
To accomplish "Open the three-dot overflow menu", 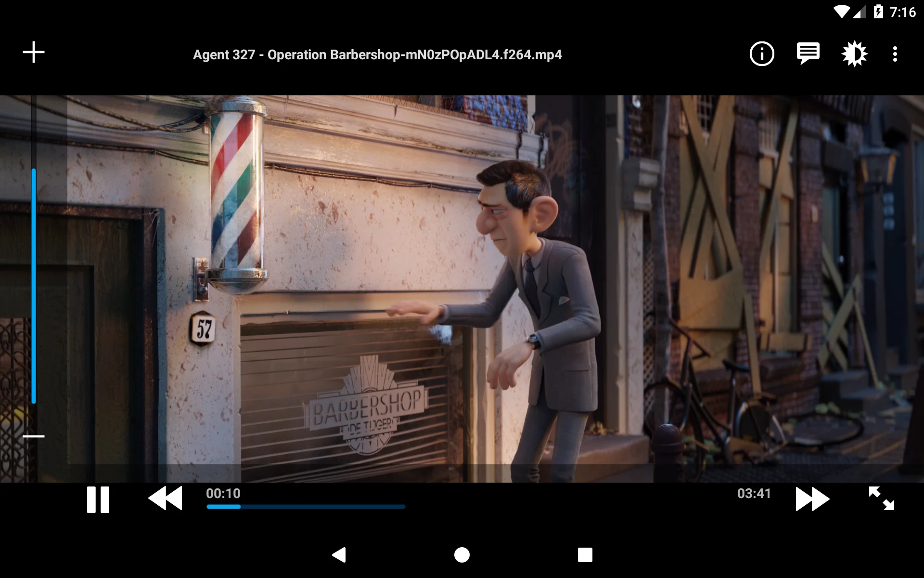I will coord(895,54).
